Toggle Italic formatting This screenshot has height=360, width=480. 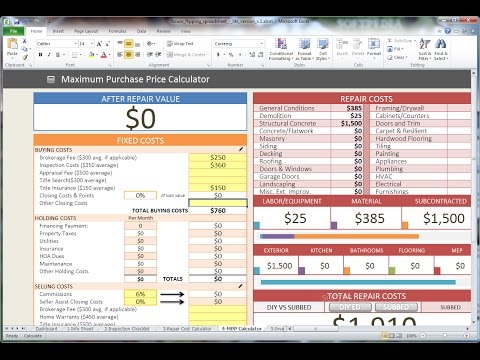point(49,54)
